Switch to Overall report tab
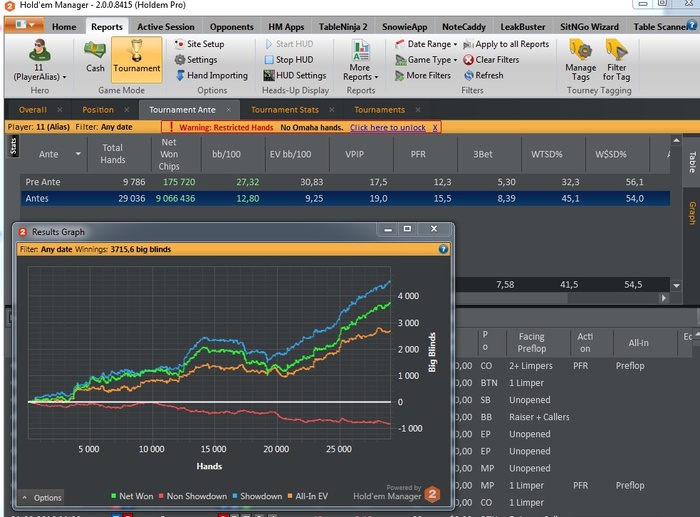 pos(33,110)
